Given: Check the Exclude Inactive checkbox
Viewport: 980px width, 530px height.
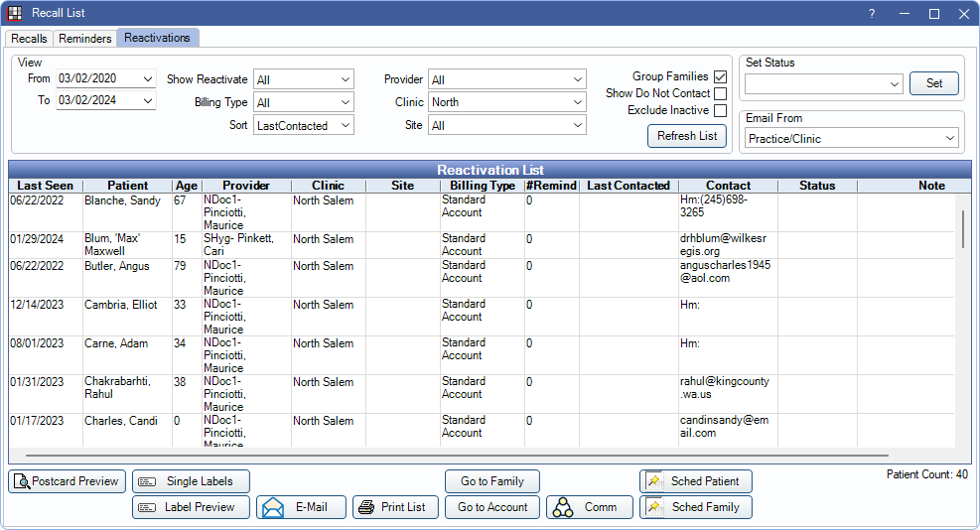Looking at the screenshot, I should (x=720, y=110).
